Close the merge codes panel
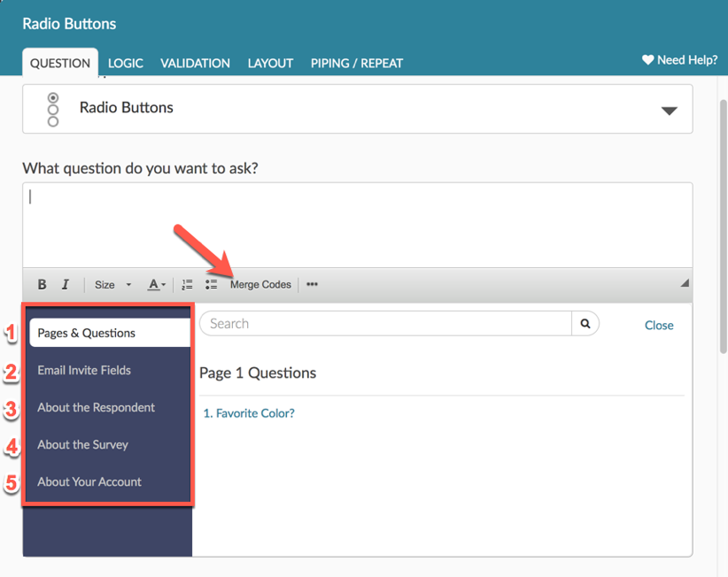 click(x=659, y=325)
